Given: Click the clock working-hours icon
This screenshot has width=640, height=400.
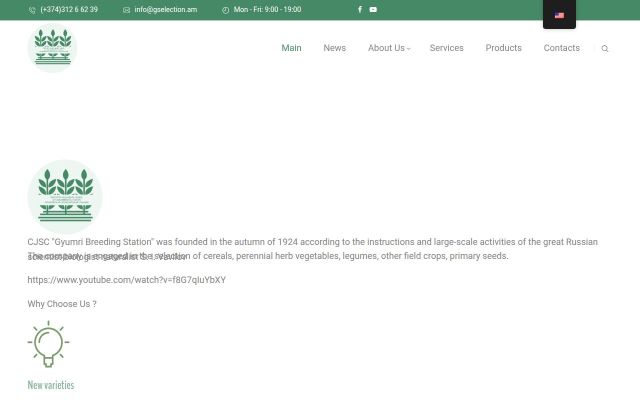Looking at the screenshot, I should point(225,10).
